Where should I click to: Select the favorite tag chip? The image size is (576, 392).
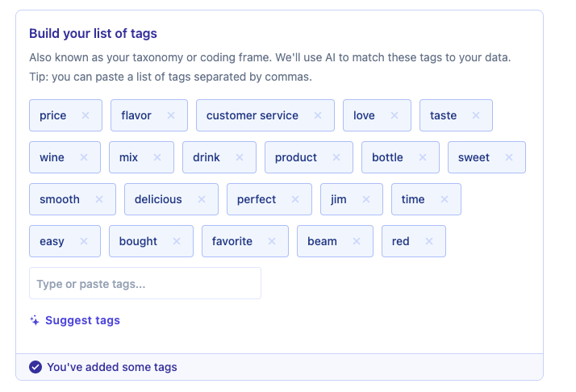click(245, 241)
